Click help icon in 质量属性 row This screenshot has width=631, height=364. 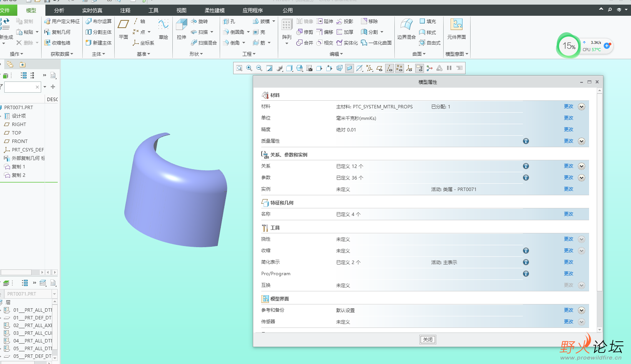click(526, 141)
